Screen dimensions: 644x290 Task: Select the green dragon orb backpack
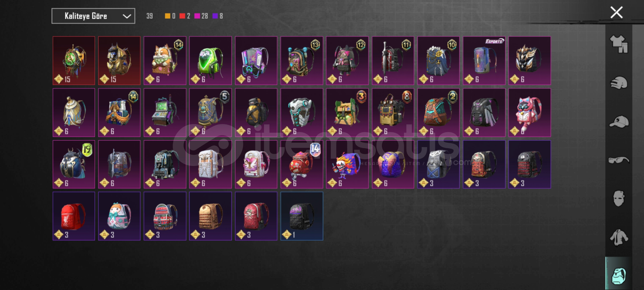click(74, 61)
